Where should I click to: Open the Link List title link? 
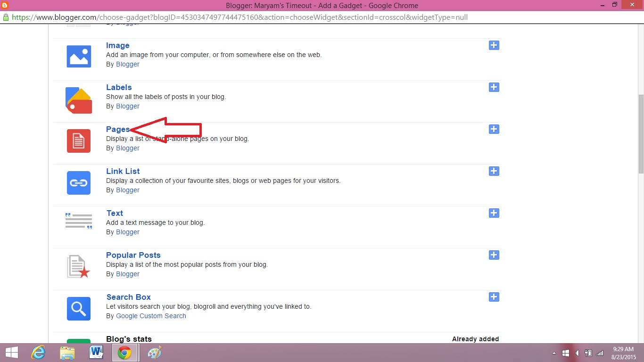(x=123, y=172)
